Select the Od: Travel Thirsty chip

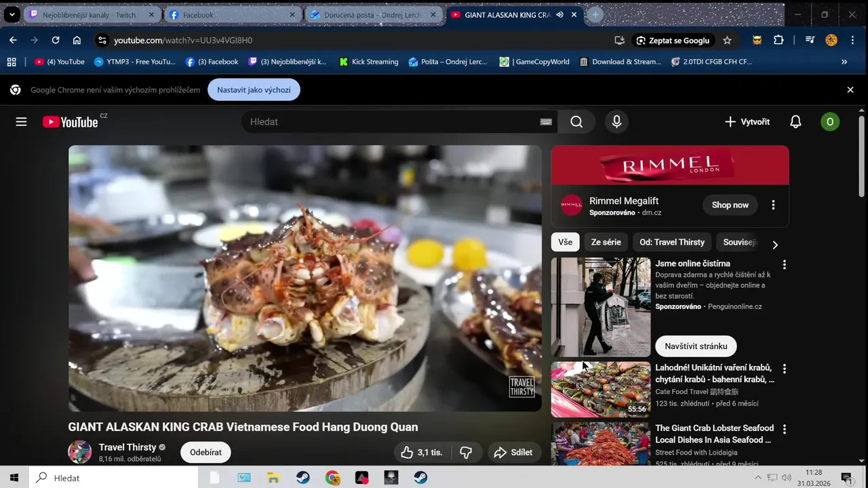(x=672, y=242)
